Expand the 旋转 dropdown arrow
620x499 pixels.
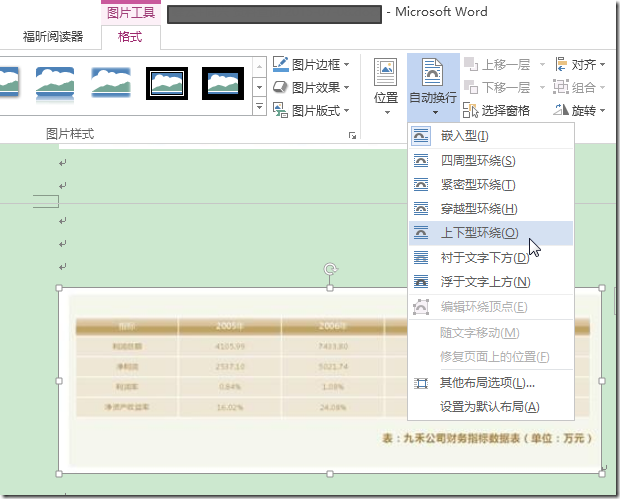(x=602, y=110)
